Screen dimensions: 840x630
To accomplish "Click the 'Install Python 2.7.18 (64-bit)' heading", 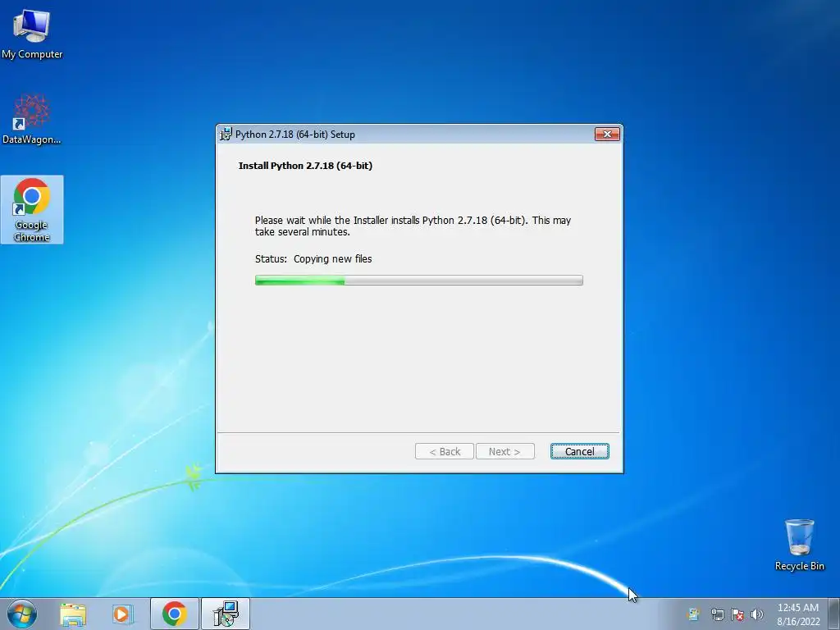I will click(x=305, y=166).
